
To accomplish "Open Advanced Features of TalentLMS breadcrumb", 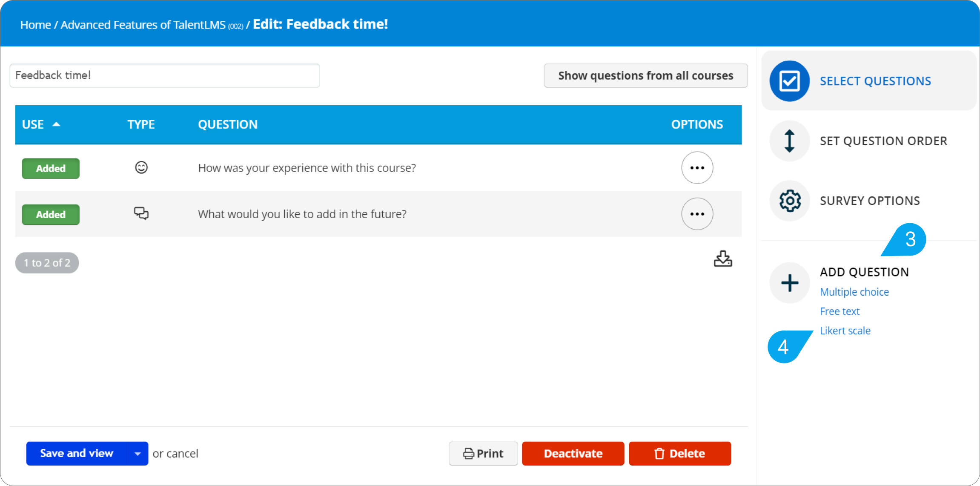I will (x=143, y=25).
